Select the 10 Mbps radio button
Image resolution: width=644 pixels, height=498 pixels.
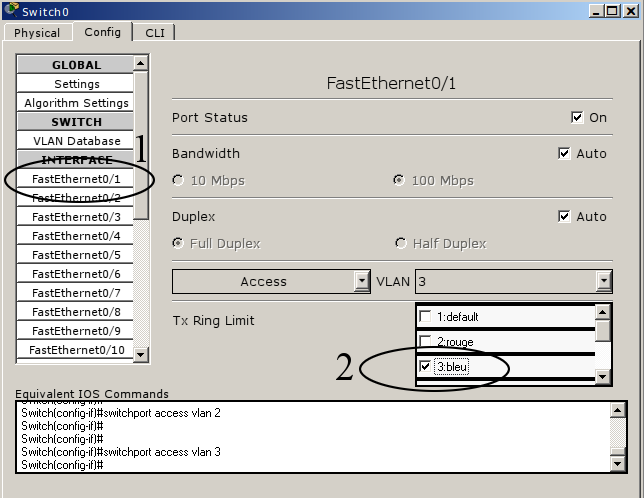(x=179, y=181)
